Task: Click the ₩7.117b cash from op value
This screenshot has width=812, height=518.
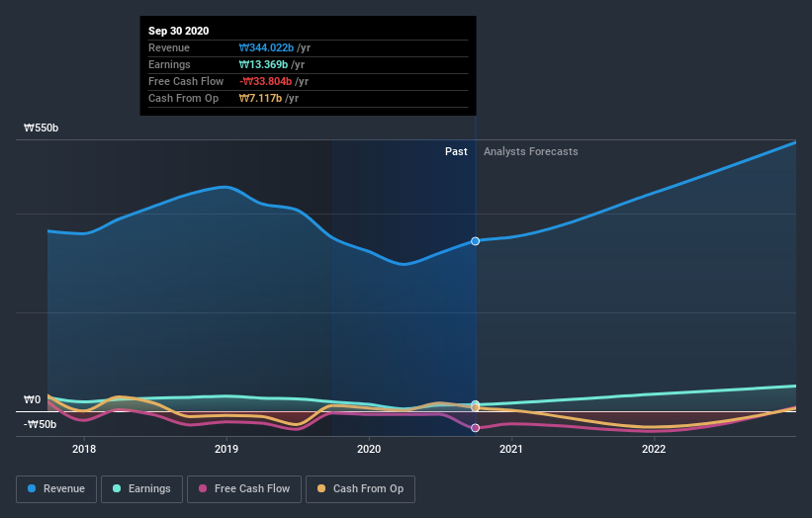Action: (260, 98)
